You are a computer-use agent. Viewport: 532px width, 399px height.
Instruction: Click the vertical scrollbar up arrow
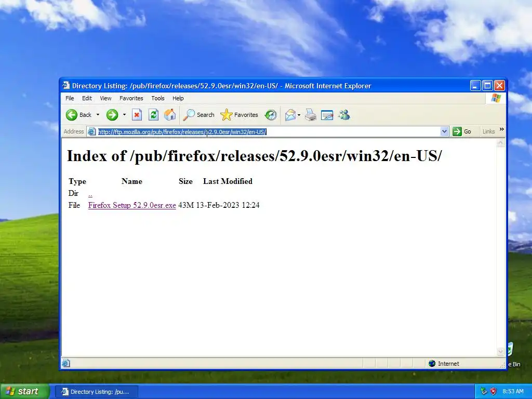point(500,143)
